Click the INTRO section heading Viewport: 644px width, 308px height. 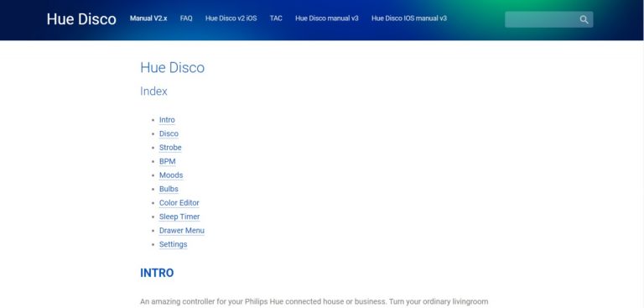pyautogui.click(x=157, y=273)
